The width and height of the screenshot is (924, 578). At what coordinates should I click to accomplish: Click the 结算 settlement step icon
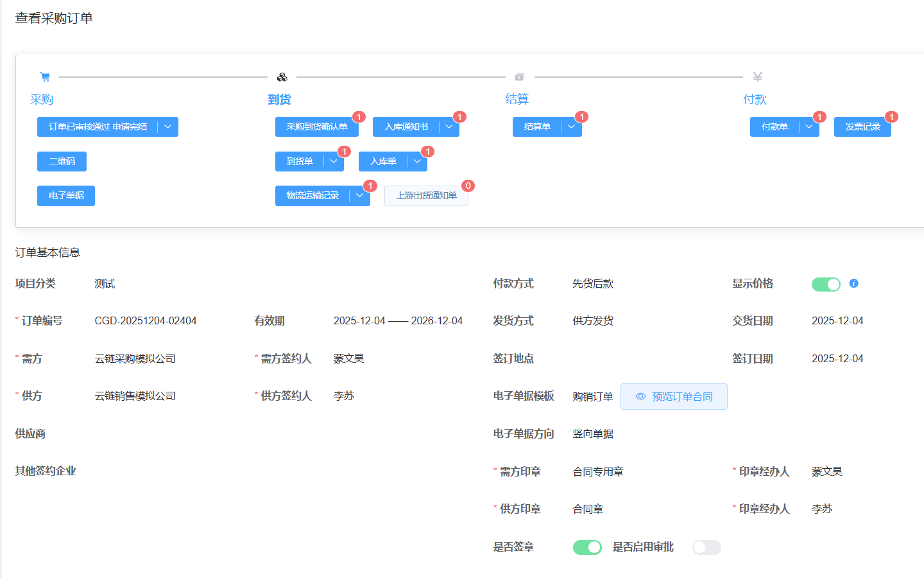pos(520,77)
